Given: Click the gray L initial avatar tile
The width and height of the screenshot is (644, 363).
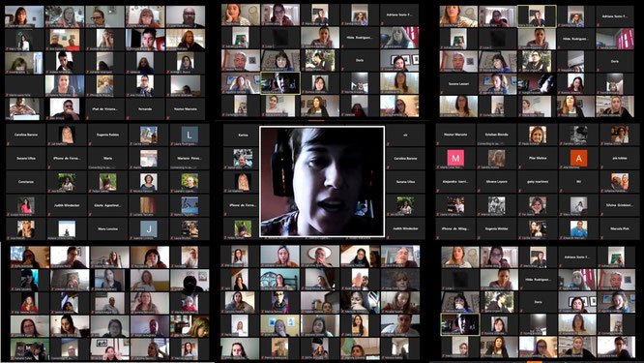Looking at the screenshot, I should (190, 135).
